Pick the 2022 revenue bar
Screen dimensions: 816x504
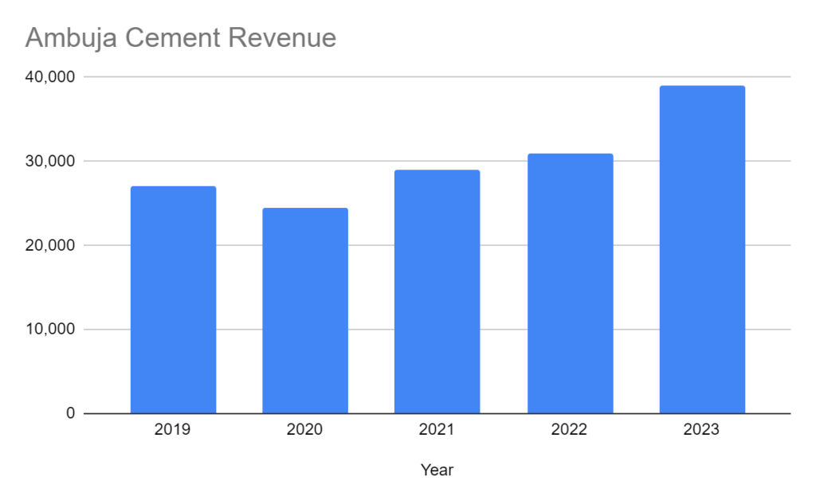point(570,283)
